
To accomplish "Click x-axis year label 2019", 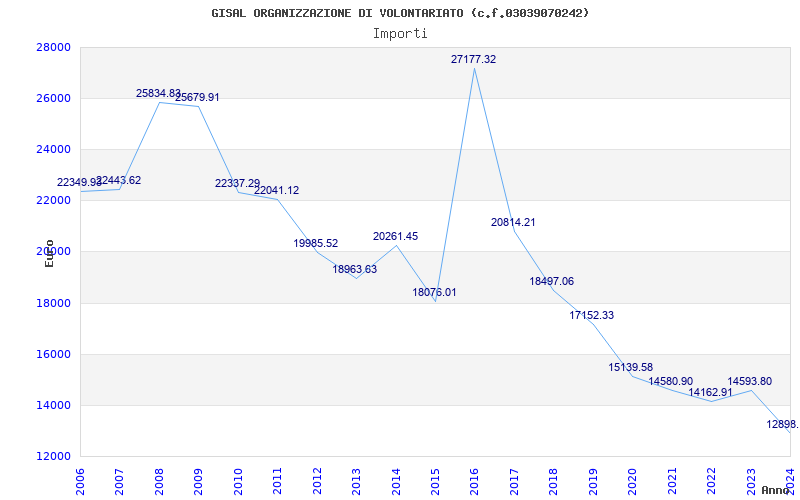I will [x=593, y=482].
